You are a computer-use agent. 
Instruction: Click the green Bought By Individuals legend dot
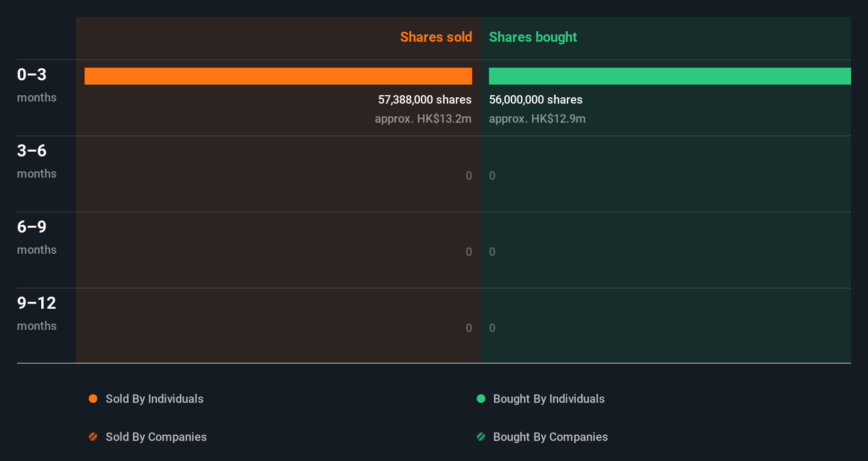481,399
